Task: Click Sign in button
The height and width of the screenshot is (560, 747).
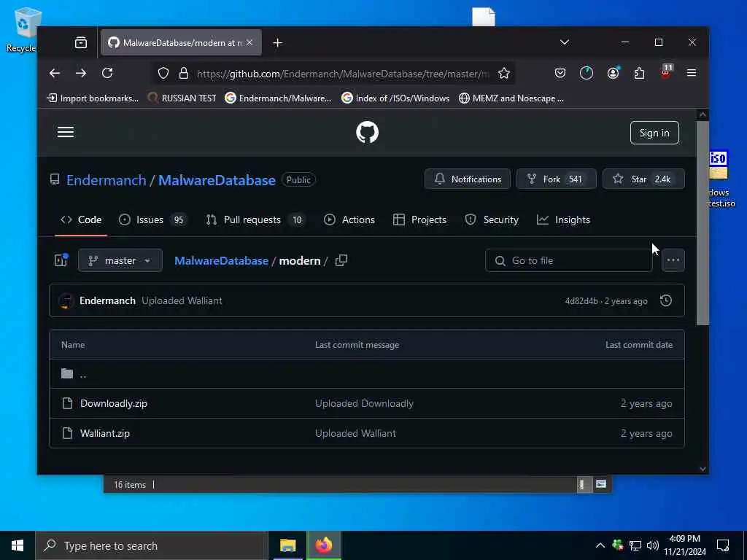Action: (654, 133)
